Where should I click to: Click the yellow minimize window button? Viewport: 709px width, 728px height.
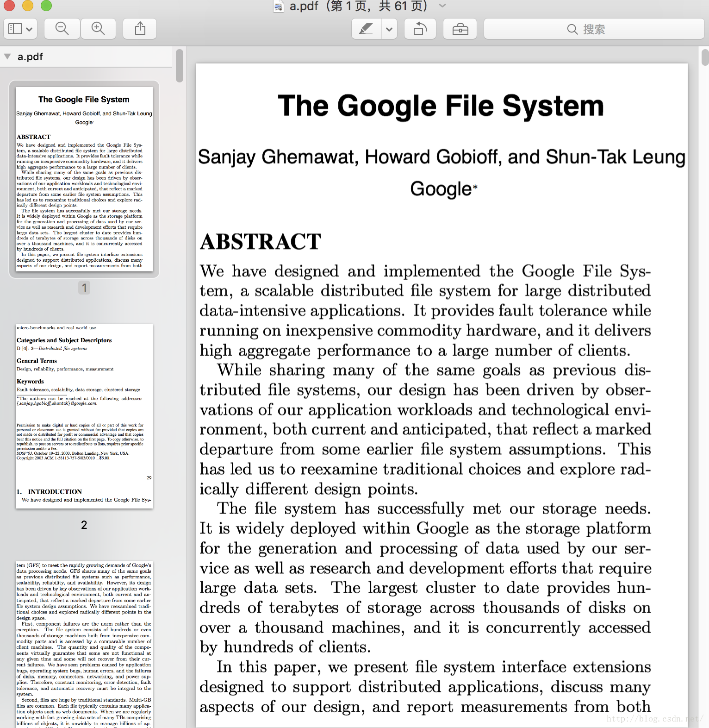click(x=28, y=6)
